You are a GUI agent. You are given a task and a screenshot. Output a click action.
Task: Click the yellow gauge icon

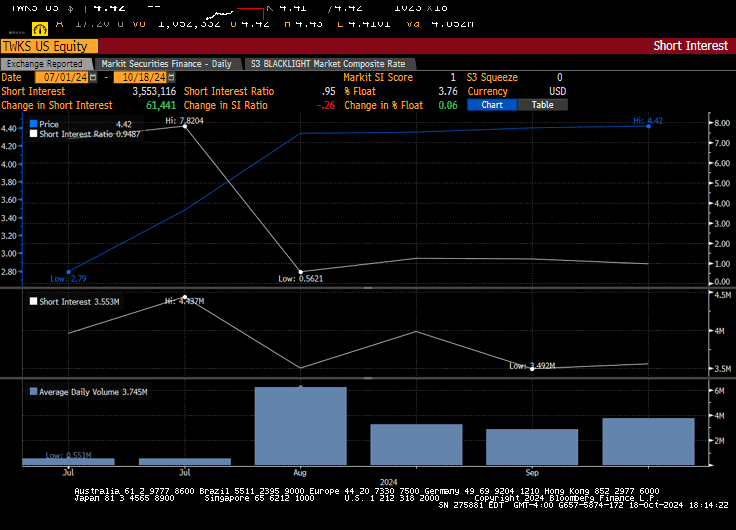tap(40, 29)
